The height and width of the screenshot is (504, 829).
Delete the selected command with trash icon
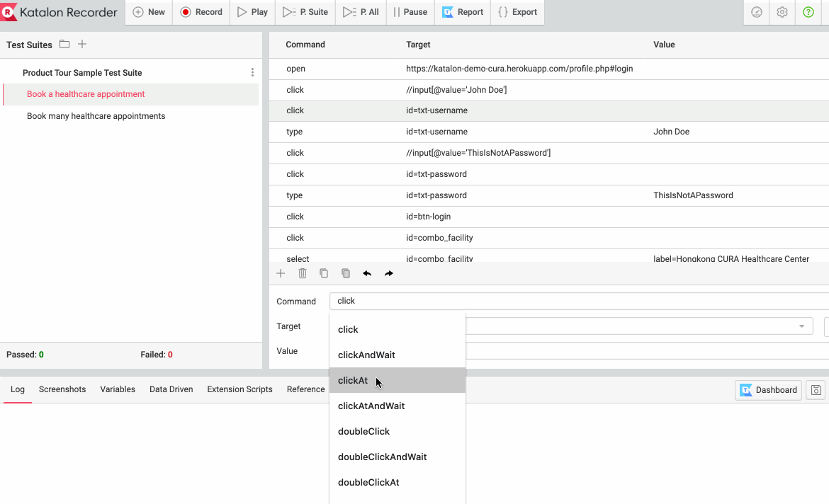click(303, 273)
